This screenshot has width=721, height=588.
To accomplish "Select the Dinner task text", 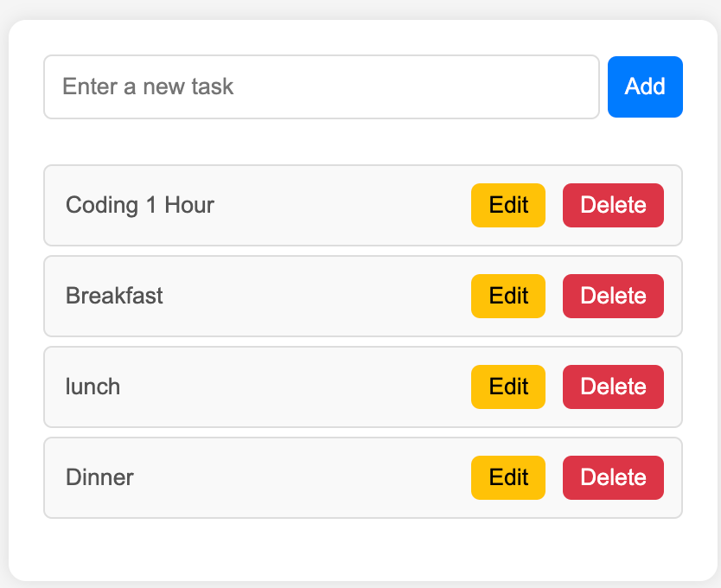I will (x=99, y=477).
